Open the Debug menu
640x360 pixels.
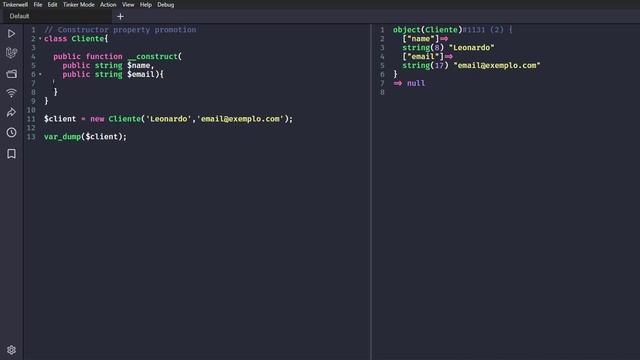coord(165,5)
